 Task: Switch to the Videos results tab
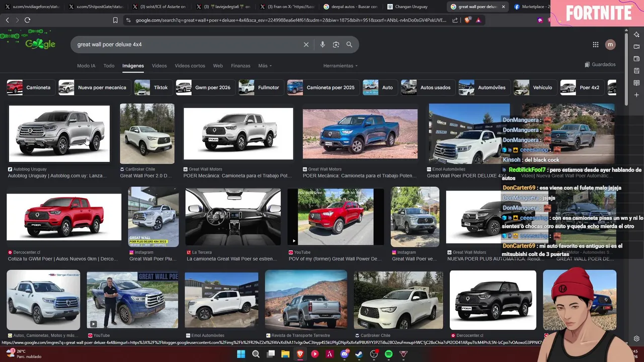pyautogui.click(x=159, y=66)
